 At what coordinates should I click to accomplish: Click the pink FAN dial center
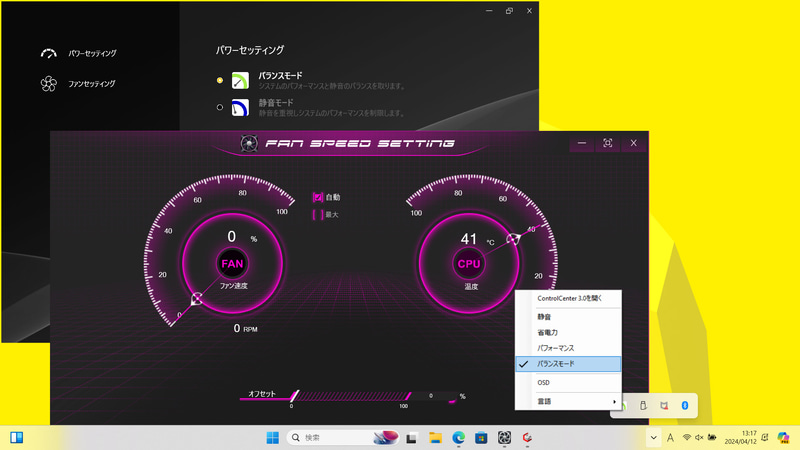click(232, 264)
